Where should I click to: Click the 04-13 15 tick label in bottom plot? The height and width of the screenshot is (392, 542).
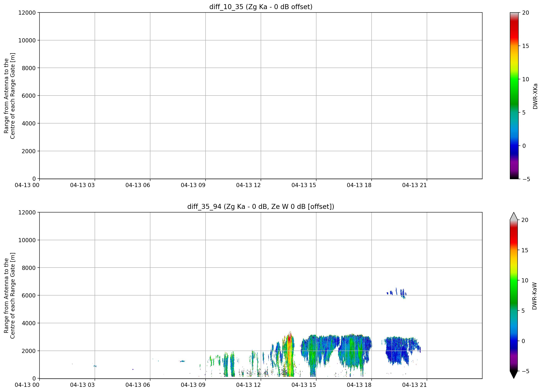pos(304,385)
